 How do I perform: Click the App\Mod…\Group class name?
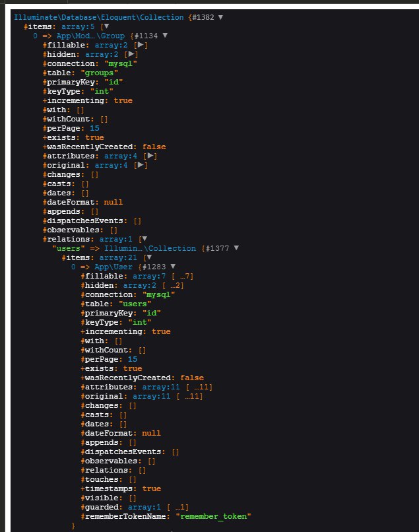pyautogui.click(x=90, y=36)
